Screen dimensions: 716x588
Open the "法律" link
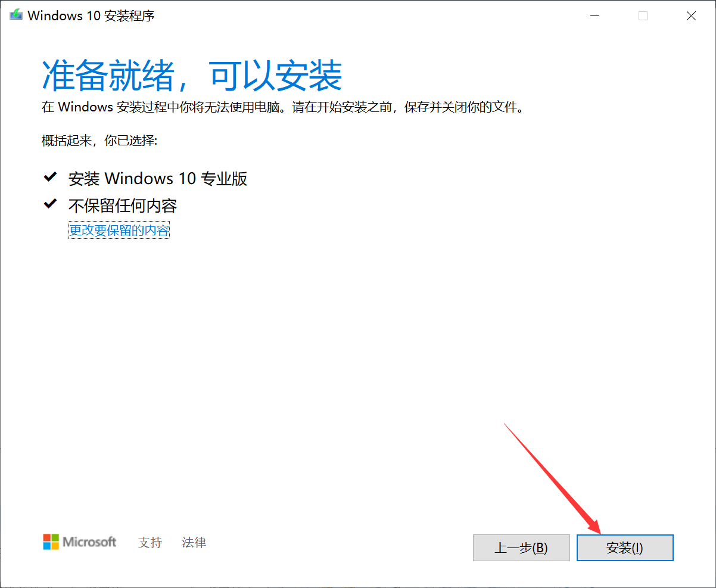(x=194, y=543)
